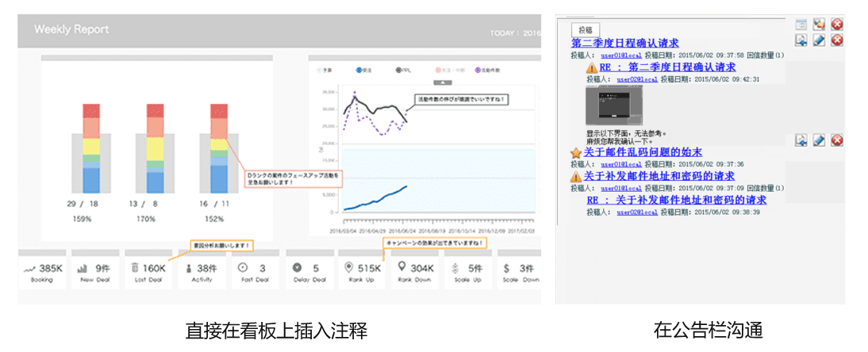The width and height of the screenshot is (868, 352).
Task: Delete 关于邮件乱码问题的始末 using its red X icon
Action: click(837, 140)
